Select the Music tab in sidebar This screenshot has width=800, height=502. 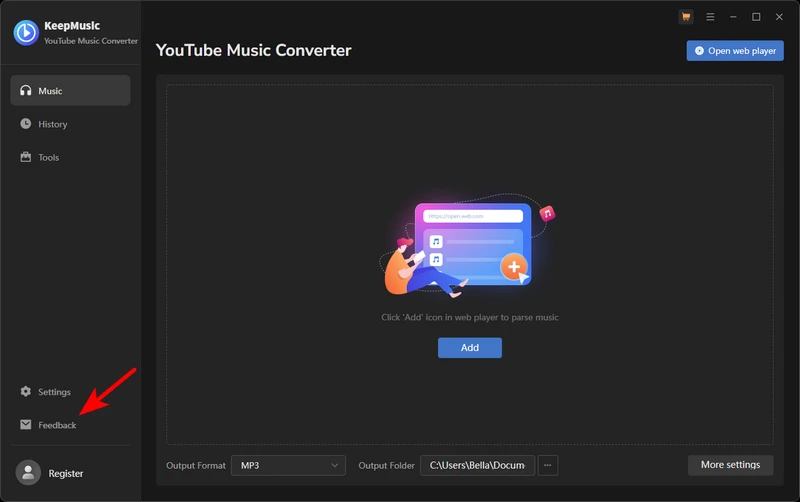[x=70, y=91]
